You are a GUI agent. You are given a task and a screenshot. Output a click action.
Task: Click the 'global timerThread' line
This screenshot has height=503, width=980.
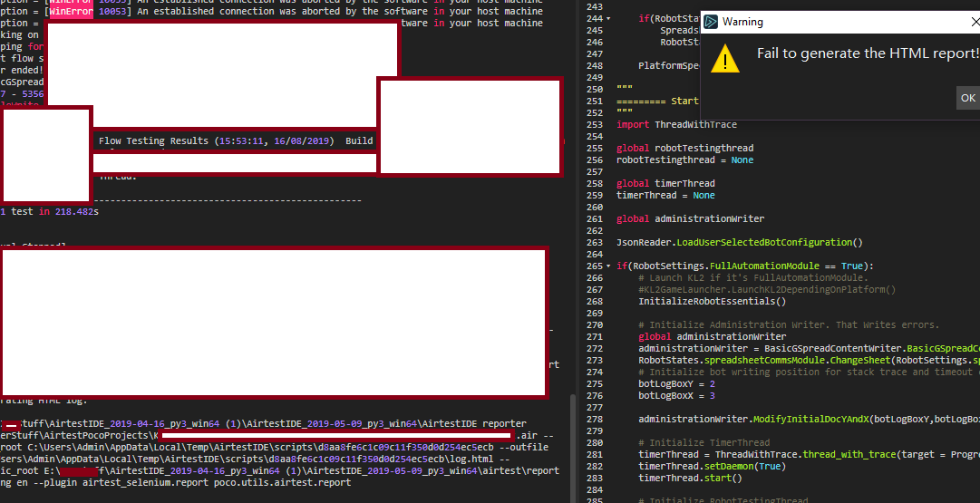(x=665, y=183)
